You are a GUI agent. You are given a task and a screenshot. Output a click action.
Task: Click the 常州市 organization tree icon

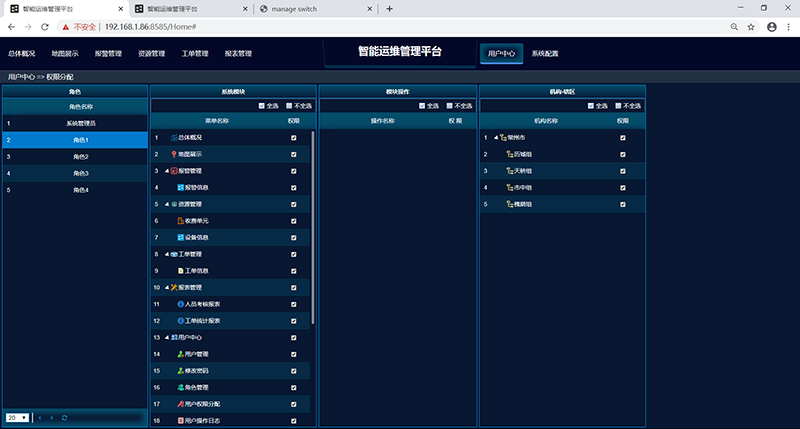coord(503,137)
